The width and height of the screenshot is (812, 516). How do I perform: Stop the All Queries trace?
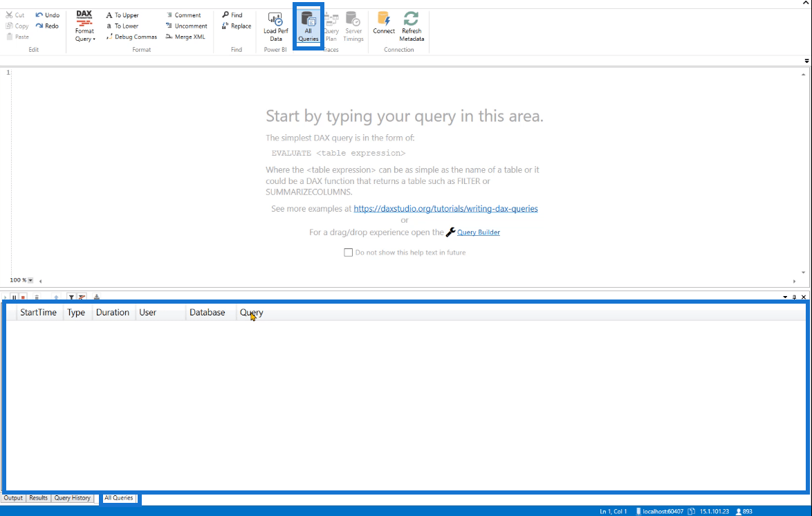24,297
